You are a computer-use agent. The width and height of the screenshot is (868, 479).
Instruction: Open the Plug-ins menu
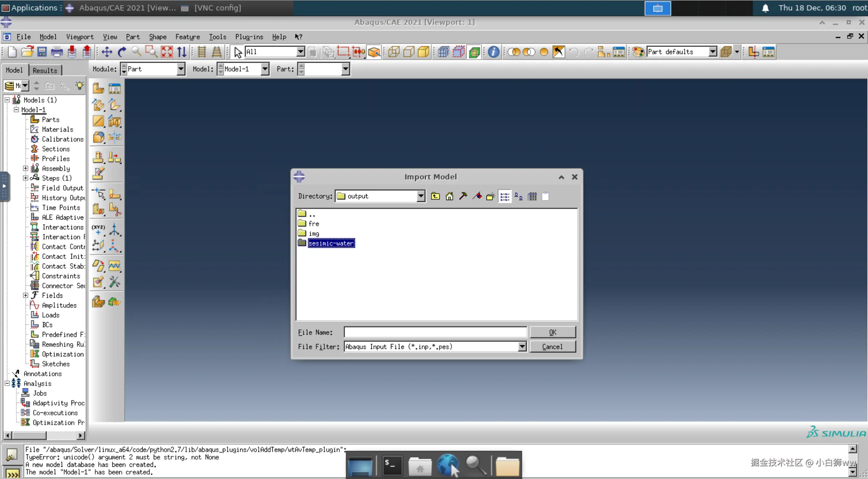click(249, 37)
